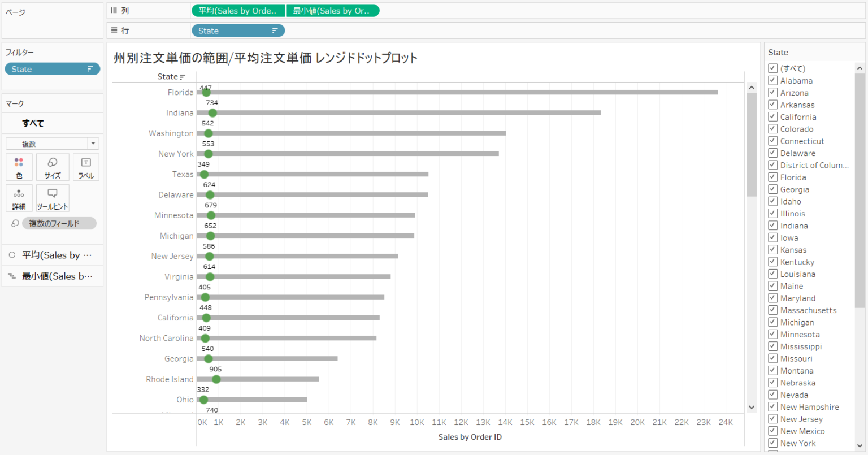868x455 pixels.
Task: Open the 複数 mark type dropdown
Action: coord(92,143)
